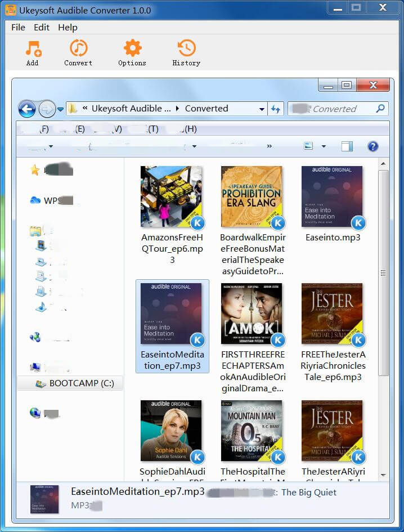The image size is (404, 532).
Task: Click BoardwalkEmpireFreeBonusMaterial file name text
Action: 253,254
